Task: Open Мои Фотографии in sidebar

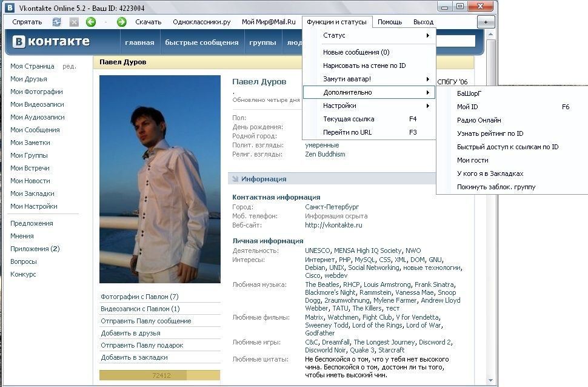Action: coord(36,92)
